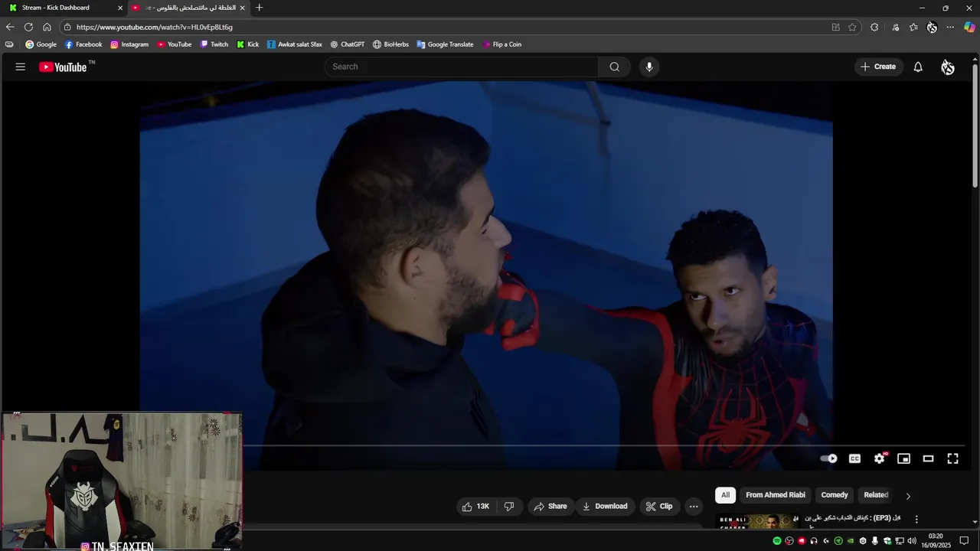Open the volume speaker icon in tray
Viewport: 980px width, 551px height.
tap(912, 541)
